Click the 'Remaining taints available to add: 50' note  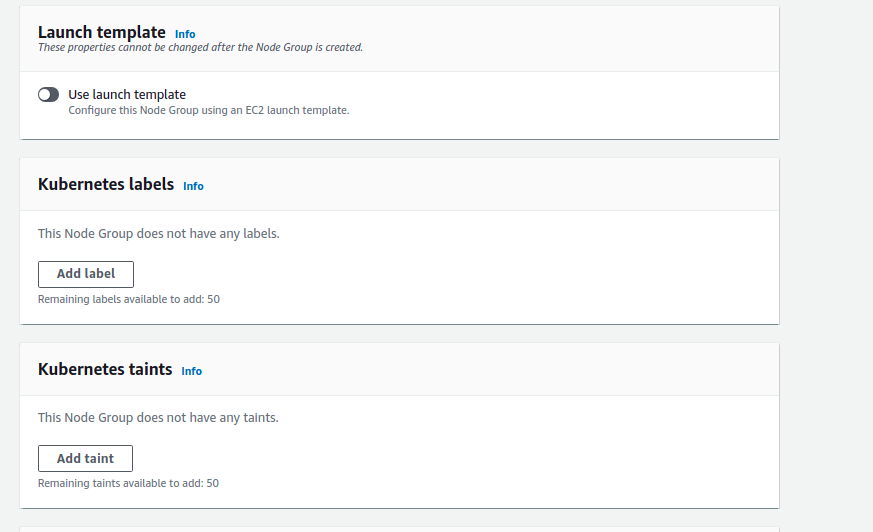click(128, 484)
